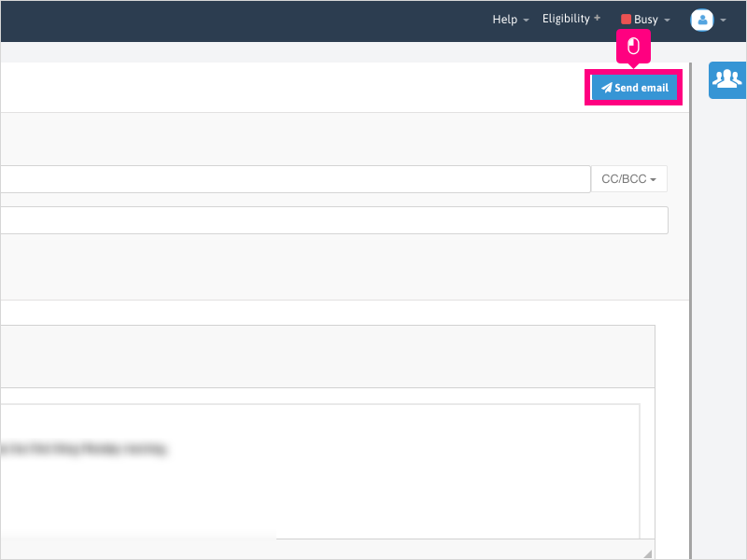Open the Eligibility menu

(x=571, y=19)
